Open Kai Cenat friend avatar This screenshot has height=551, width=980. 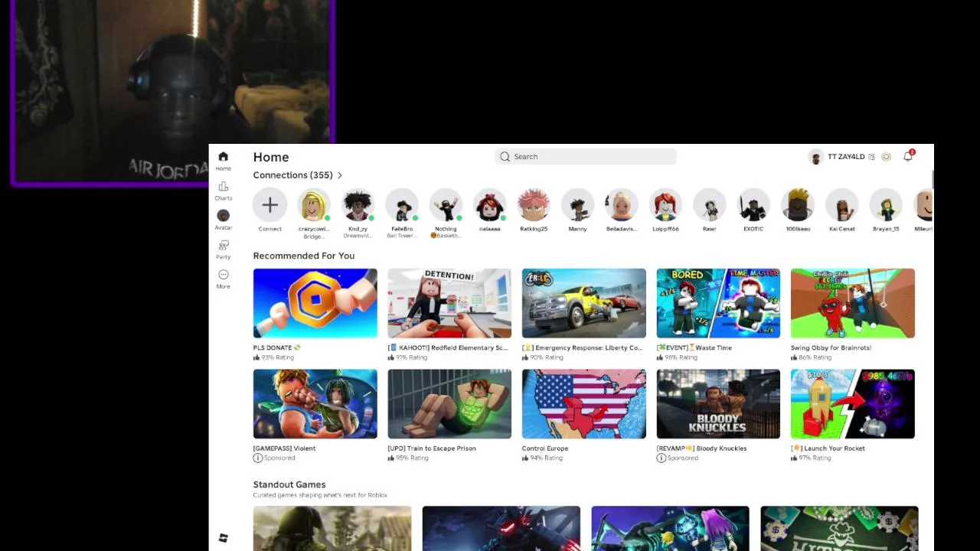pyautogui.click(x=841, y=205)
